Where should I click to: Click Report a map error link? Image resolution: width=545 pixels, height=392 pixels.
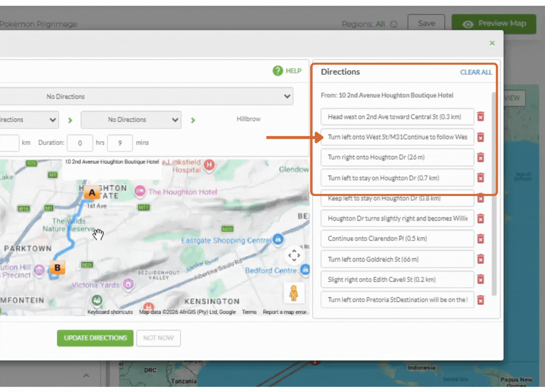click(284, 312)
